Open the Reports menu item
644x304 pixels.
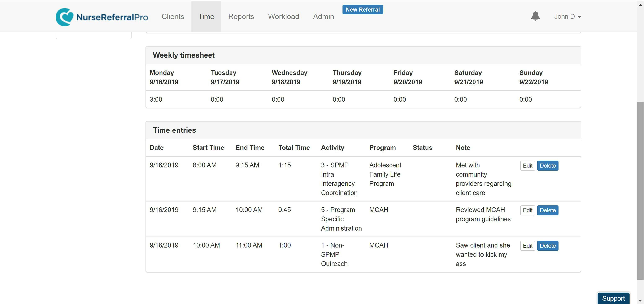tap(241, 17)
